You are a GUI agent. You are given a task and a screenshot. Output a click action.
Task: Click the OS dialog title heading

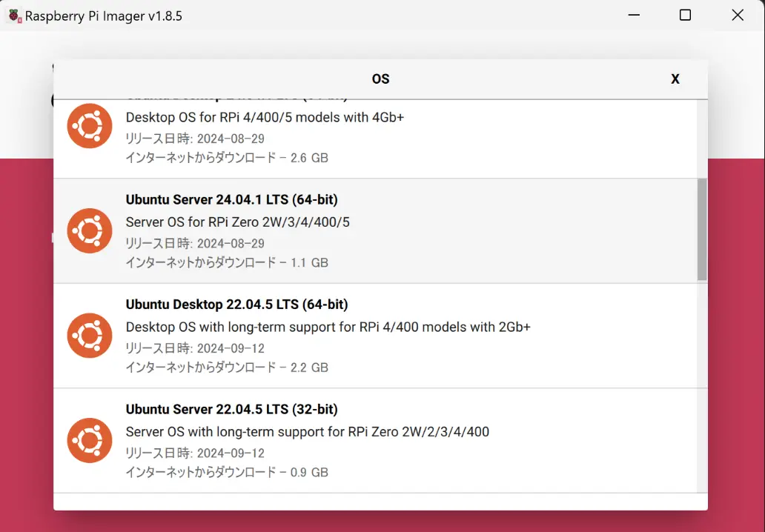tap(380, 79)
